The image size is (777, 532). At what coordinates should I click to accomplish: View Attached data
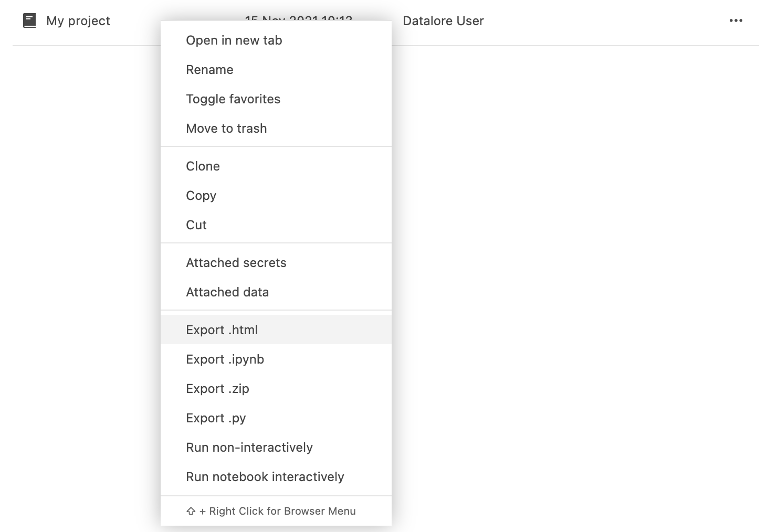coord(227,292)
